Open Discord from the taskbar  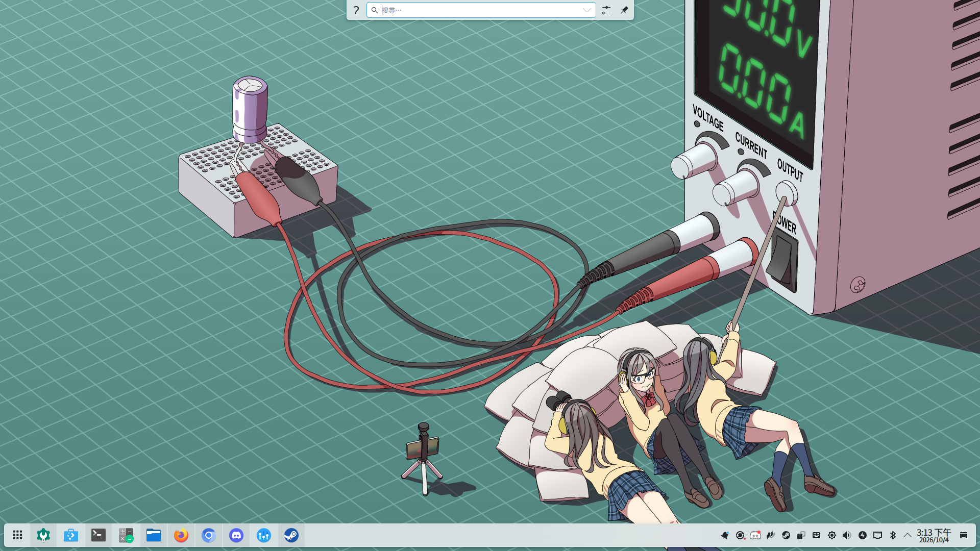(236, 535)
